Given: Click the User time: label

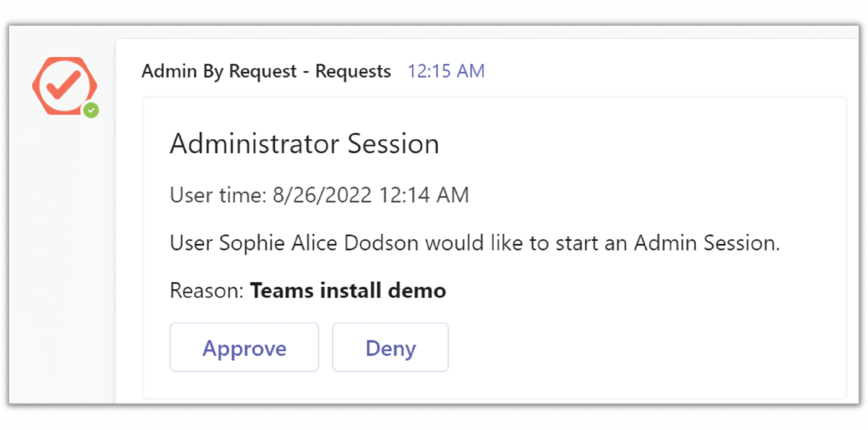Looking at the screenshot, I should [218, 195].
